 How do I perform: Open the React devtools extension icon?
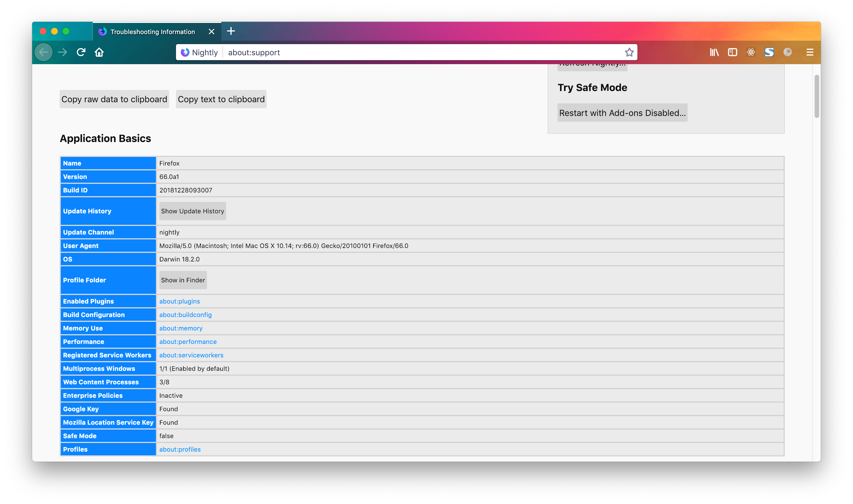click(x=751, y=52)
